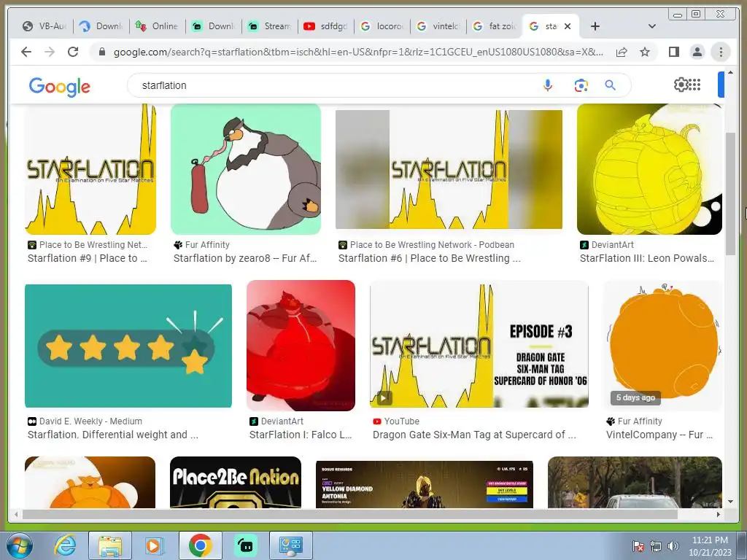Select the penguin balloon thumbnail
The image size is (747, 560).
pos(245,169)
